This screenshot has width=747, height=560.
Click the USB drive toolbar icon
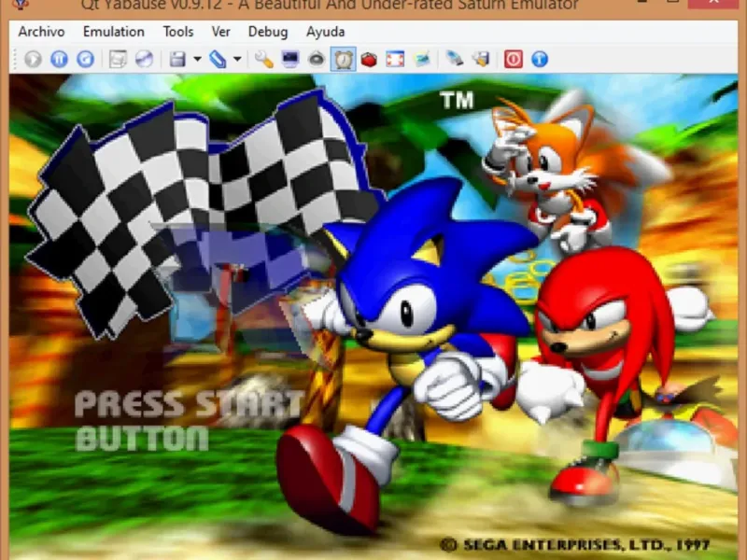coord(455,59)
